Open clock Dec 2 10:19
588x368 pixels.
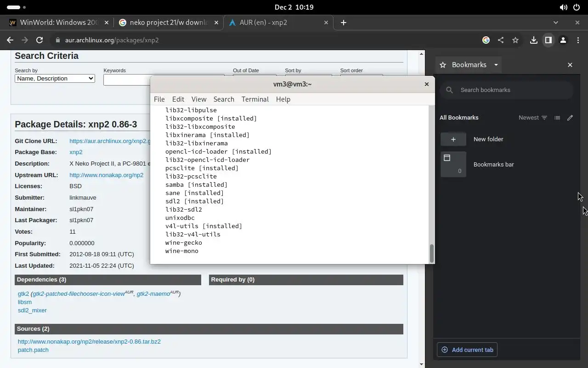(x=294, y=7)
